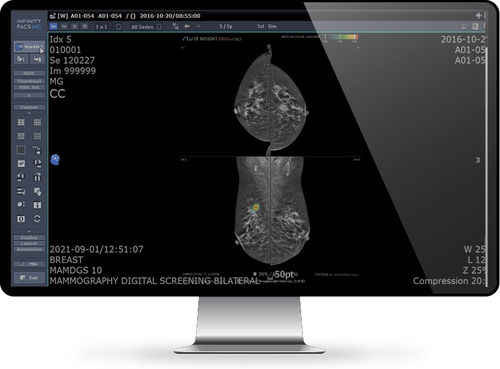This screenshot has width=500, height=369.
Task: Open the Worklist button in the sidebar
Action: (29, 47)
